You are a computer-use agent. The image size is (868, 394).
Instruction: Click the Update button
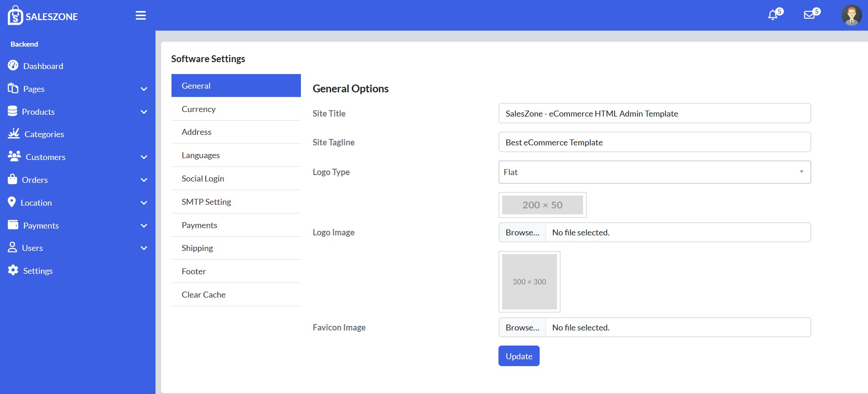tap(519, 356)
